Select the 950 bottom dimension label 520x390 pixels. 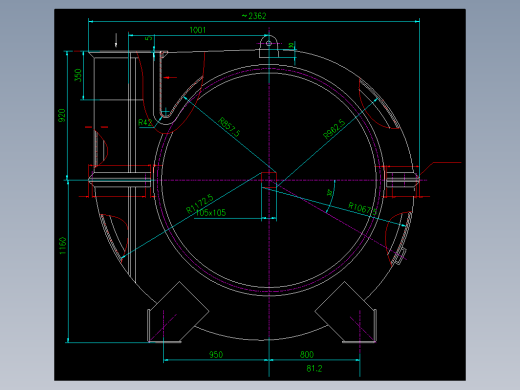coord(216,354)
